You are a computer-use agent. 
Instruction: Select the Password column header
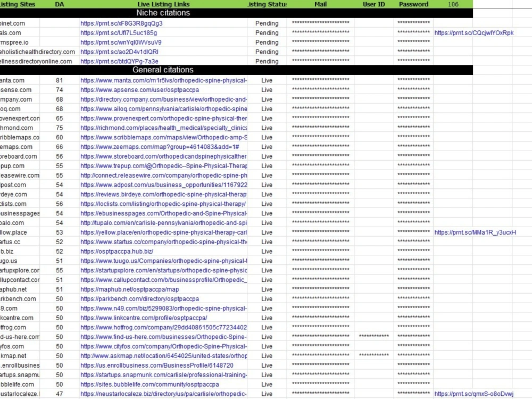[413, 4]
